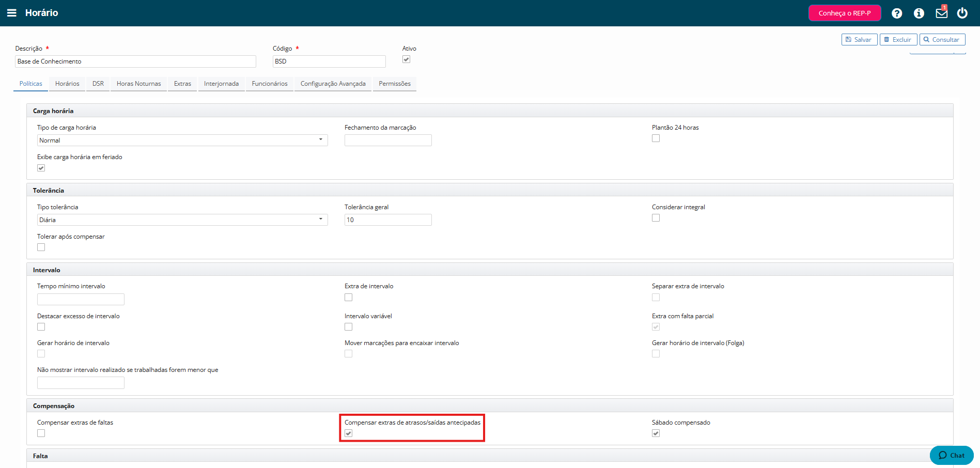Click the Intervalo section header
The width and height of the screenshot is (980, 468).
[x=490, y=270]
